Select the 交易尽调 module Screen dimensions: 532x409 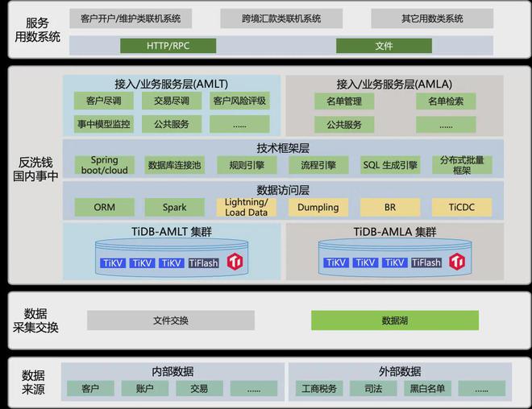pos(172,101)
